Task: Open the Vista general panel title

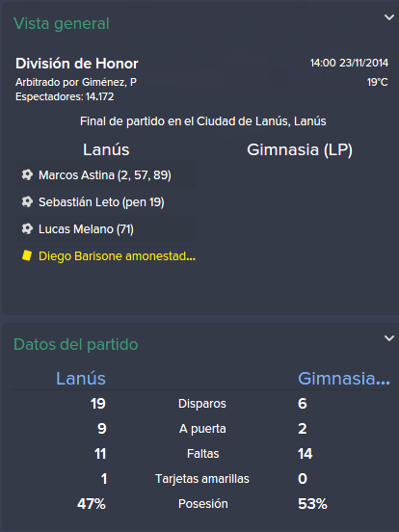Action: pos(62,24)
